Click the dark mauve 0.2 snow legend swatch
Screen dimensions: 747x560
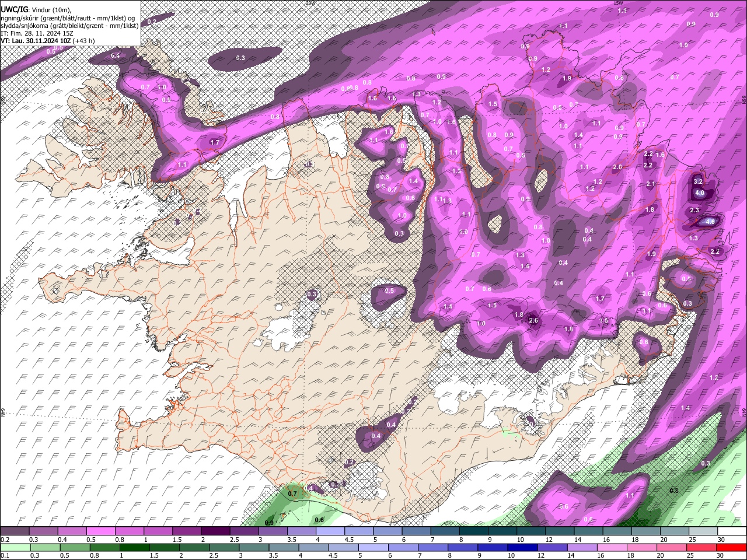click(x=15, y=531)
